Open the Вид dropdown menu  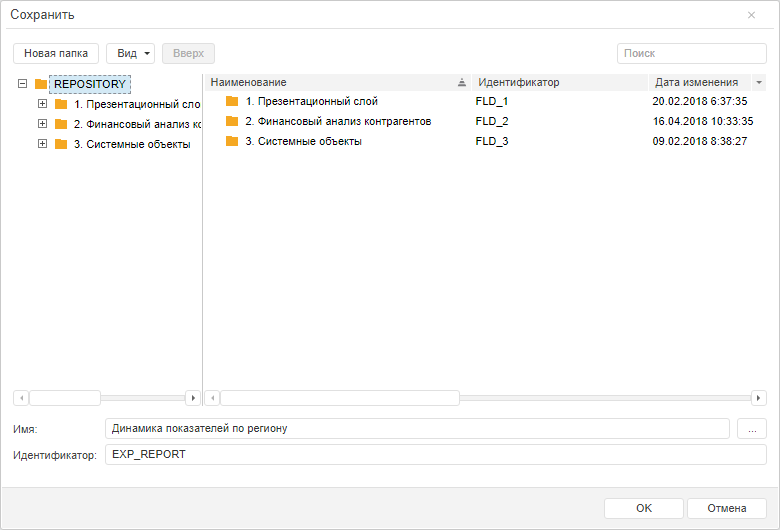pyautogui.click(x=130, y=53)
